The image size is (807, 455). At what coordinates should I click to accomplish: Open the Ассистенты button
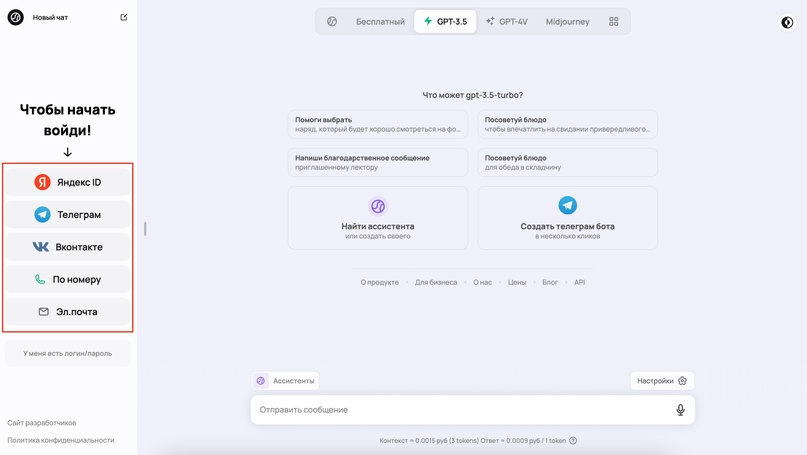click(x=286, y=381)
